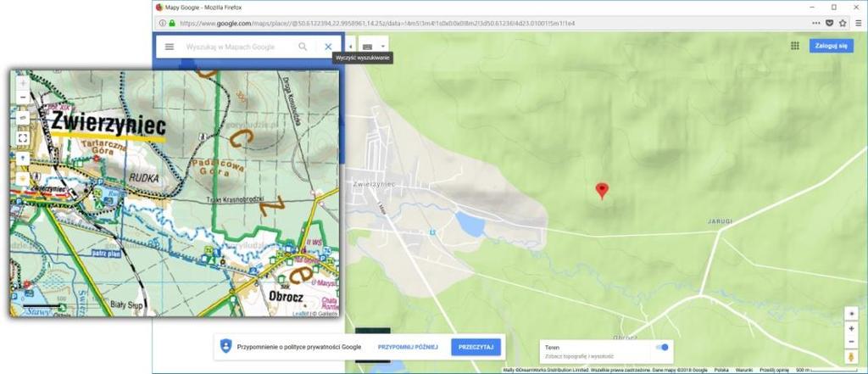Click the 'patrz plan' label on tourist map

pos(106,254)
